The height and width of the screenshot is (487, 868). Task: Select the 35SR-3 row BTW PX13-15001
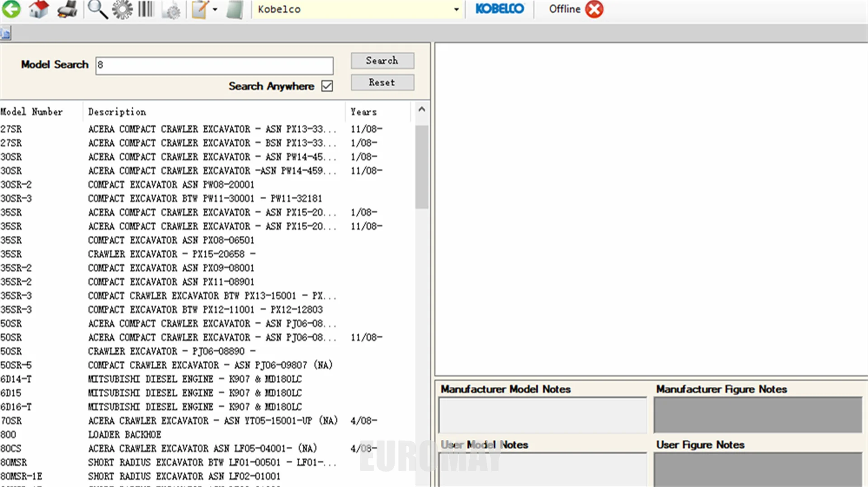[x=207, y=296]
